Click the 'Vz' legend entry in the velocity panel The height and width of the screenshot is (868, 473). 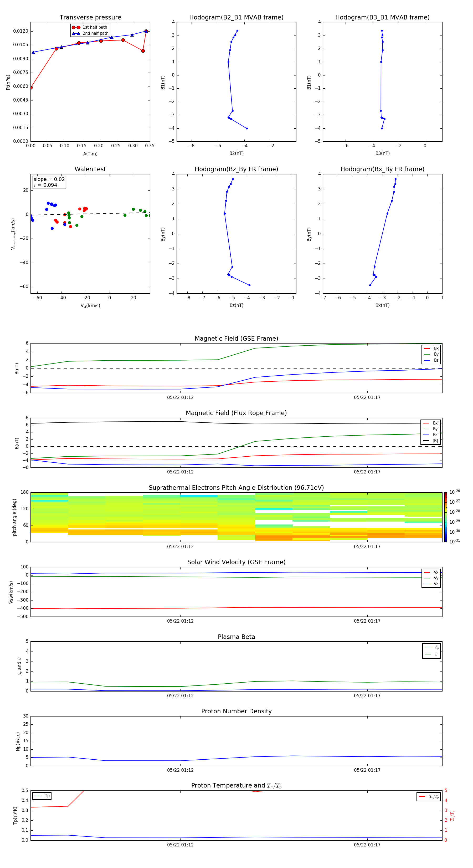coord(431,584)
